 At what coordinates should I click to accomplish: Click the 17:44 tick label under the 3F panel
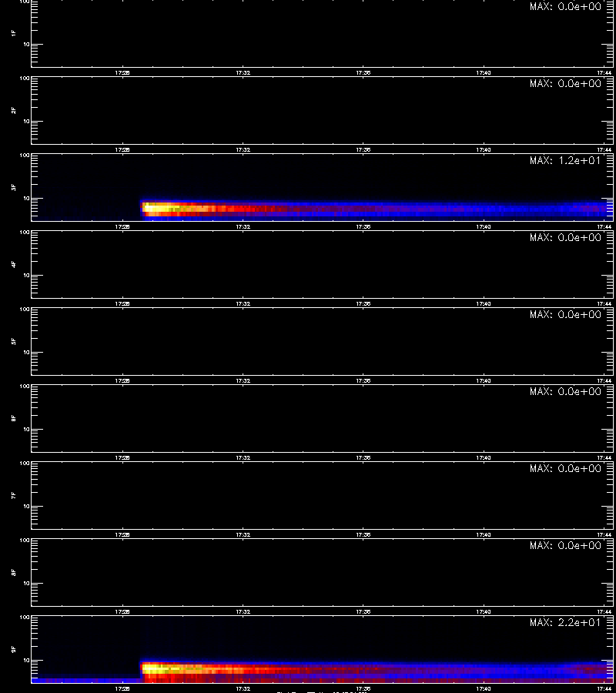[x=604, y=226]
